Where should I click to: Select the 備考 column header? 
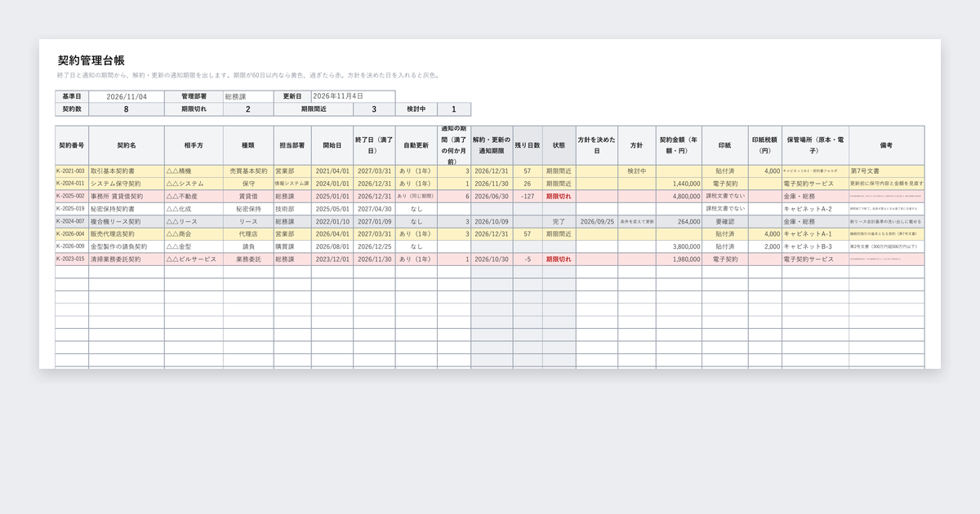(x=886, y=145)
